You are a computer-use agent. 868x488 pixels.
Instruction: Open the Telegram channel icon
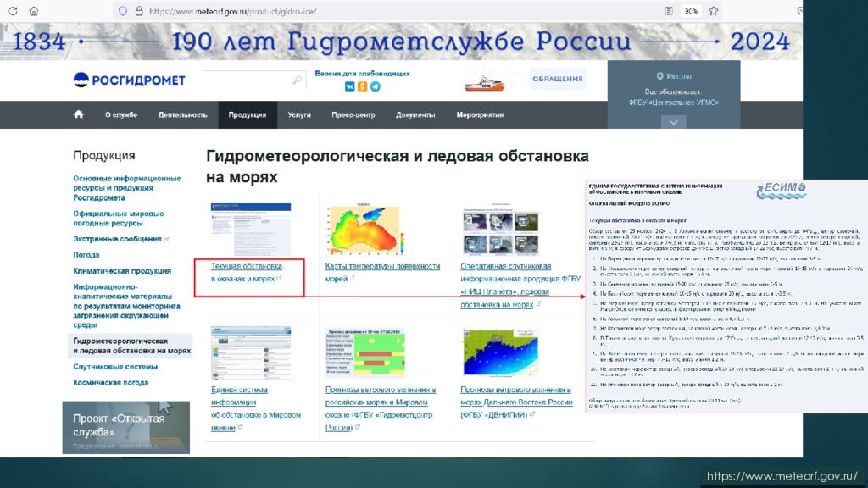click(x=376, y=87)
